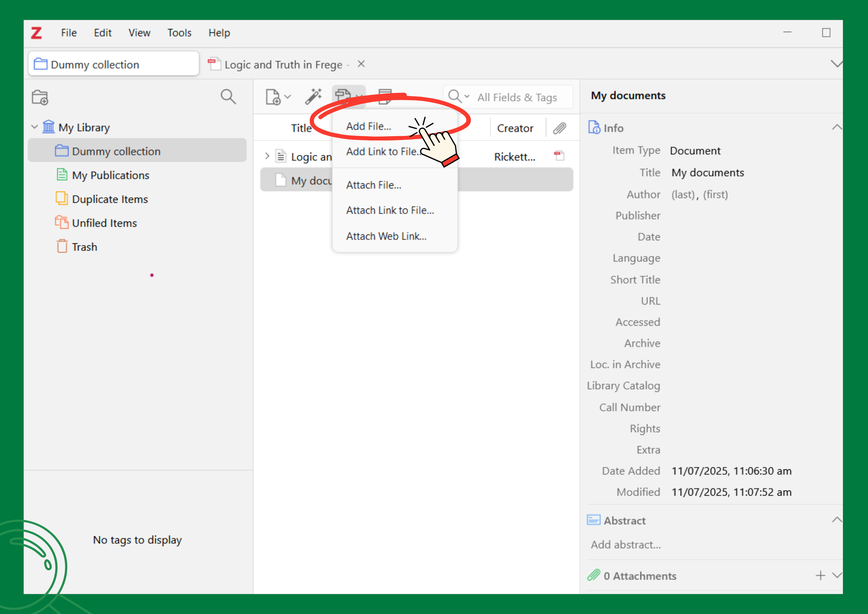Open My Publications
This screenshot has height=614, width=868.
pyautogui.click(x=111, y=175)
